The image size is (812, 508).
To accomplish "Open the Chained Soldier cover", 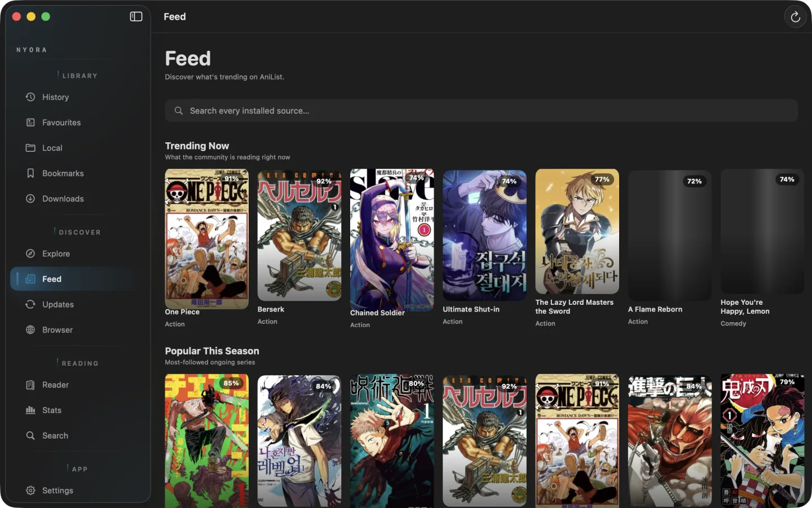I will point(392,239).
